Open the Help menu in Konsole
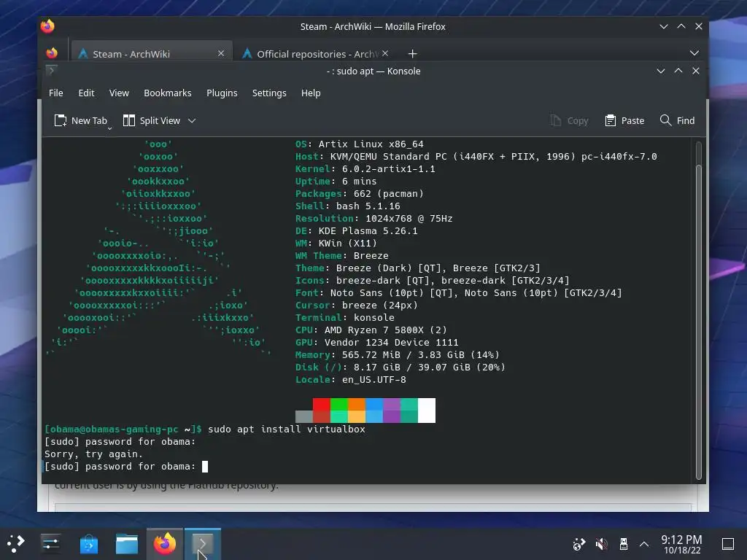The height and width of the screenshot is (560, 747). tap(311, 93)
